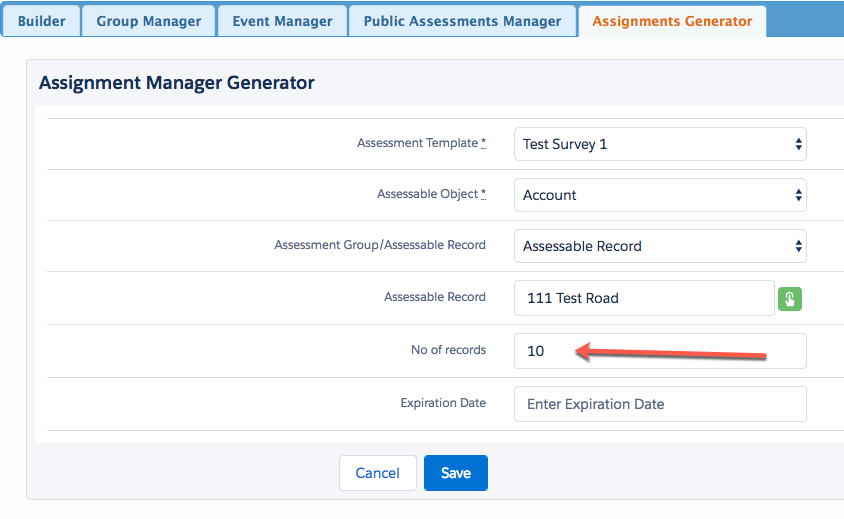Click the Expiration Date label
Screen dimensions: 844x519
point(443,403)
